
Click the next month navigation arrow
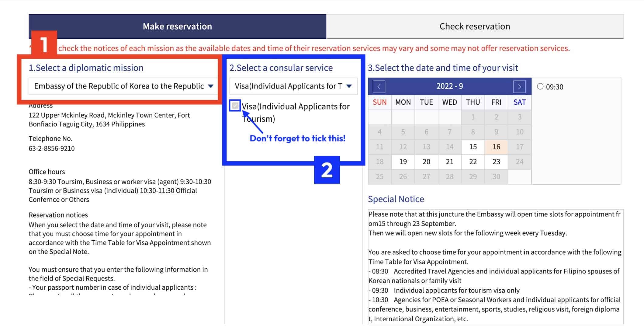(x=520, y=86)
